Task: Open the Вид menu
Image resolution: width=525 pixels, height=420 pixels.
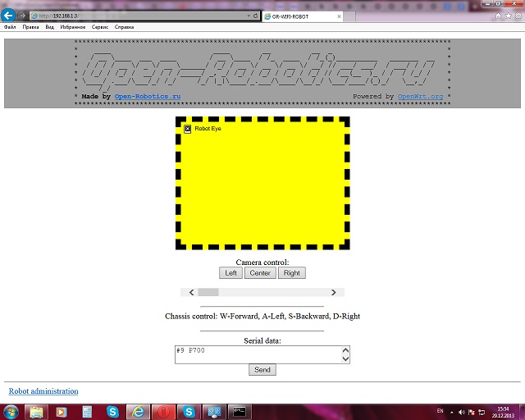Action: tap(49, 27)
